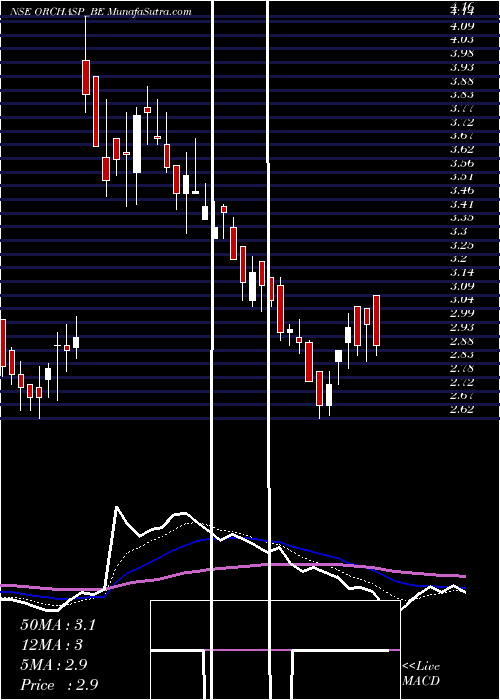
Task: Select the 3.88 price axis label
Action: 462,81
